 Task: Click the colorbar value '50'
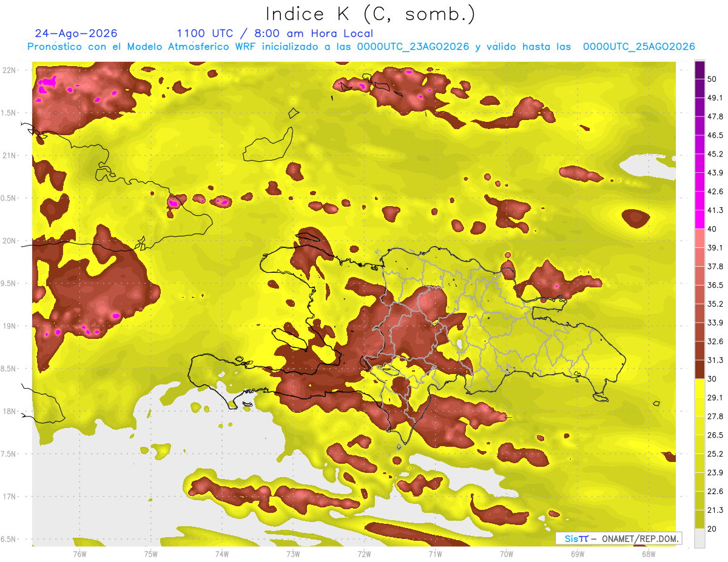pos(712,79)
